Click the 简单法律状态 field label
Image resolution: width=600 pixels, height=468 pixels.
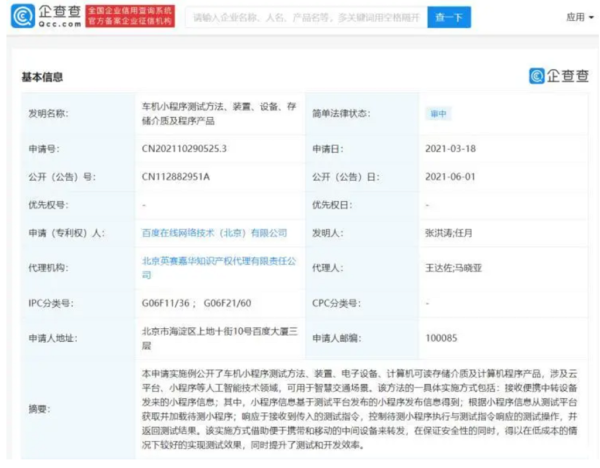coord(341,114)
